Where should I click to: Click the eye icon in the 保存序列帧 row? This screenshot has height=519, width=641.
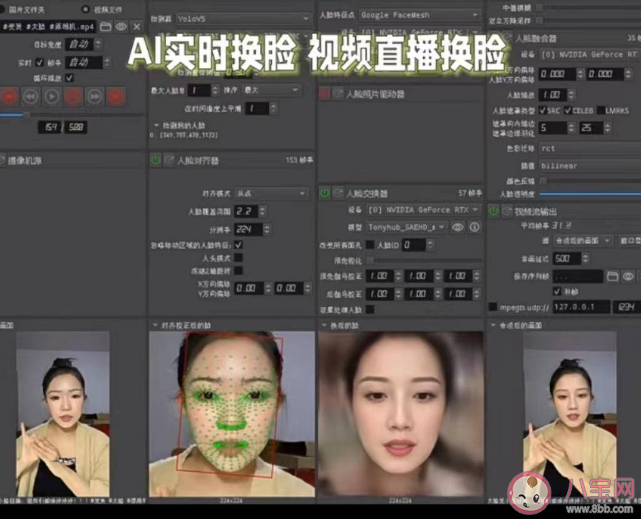(628, 277)
